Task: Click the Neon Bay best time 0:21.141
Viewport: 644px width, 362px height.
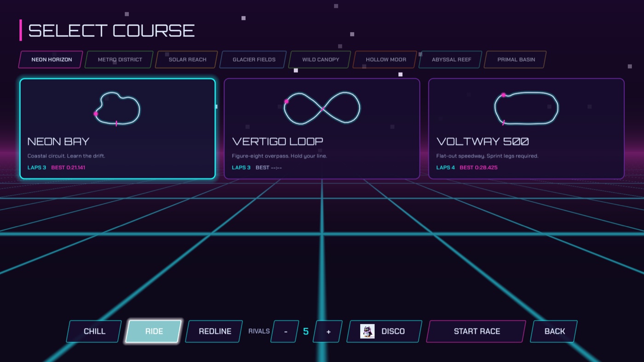Action: [x=68, y=167]
